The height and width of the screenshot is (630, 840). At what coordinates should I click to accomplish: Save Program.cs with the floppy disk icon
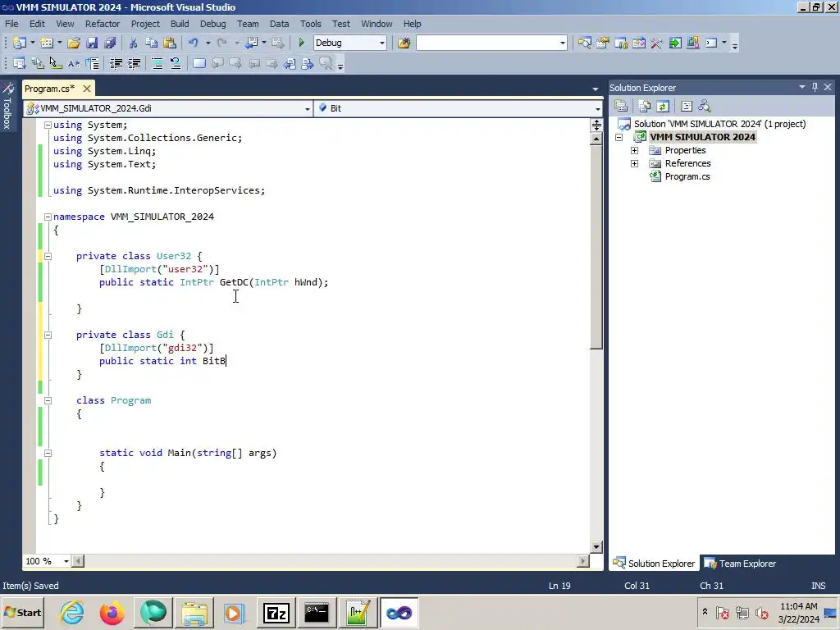(x=92, y=43)
